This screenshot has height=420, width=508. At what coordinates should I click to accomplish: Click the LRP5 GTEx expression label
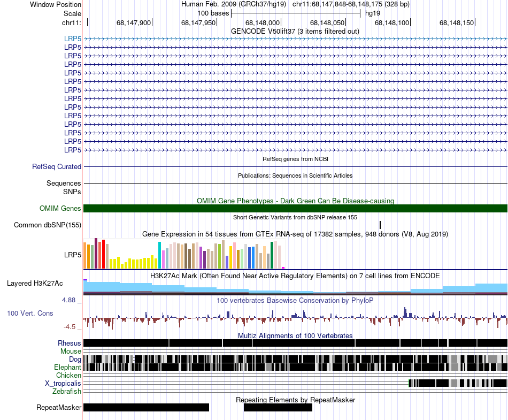click(73, 255)
